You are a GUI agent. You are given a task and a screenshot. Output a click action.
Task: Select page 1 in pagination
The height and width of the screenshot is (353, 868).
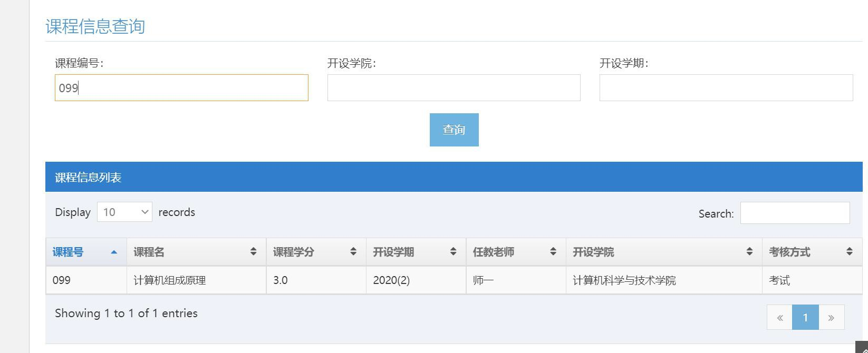(x=805, y=317)
